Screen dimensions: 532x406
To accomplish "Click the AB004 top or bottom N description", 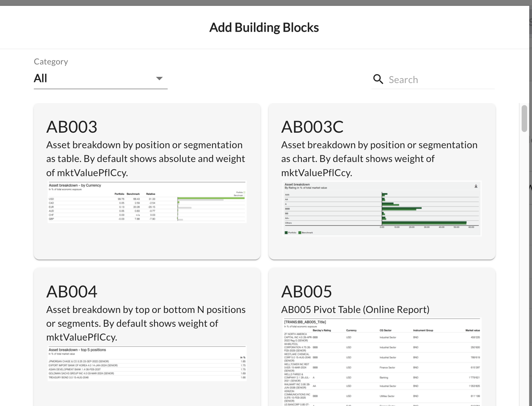I will (146, 323).
